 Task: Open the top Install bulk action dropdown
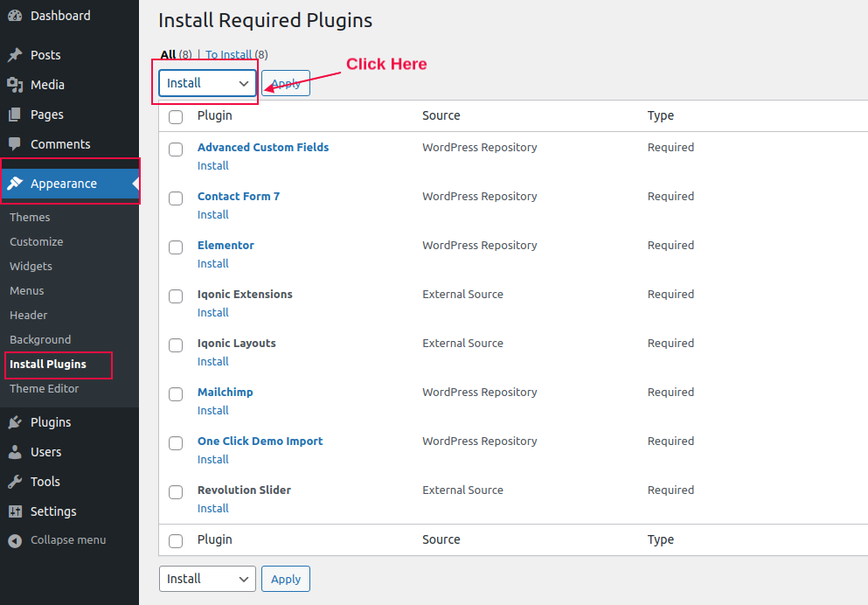coord(207,83)
